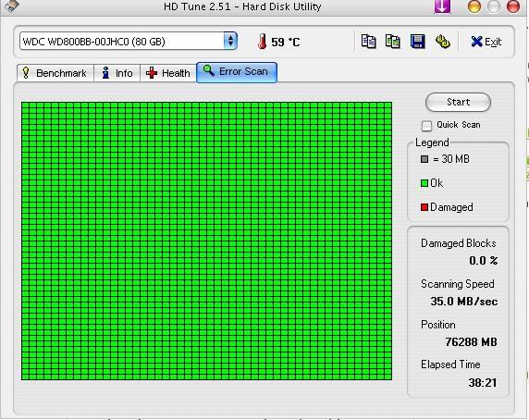Click the title bar application icon

(x=12, y=5)
